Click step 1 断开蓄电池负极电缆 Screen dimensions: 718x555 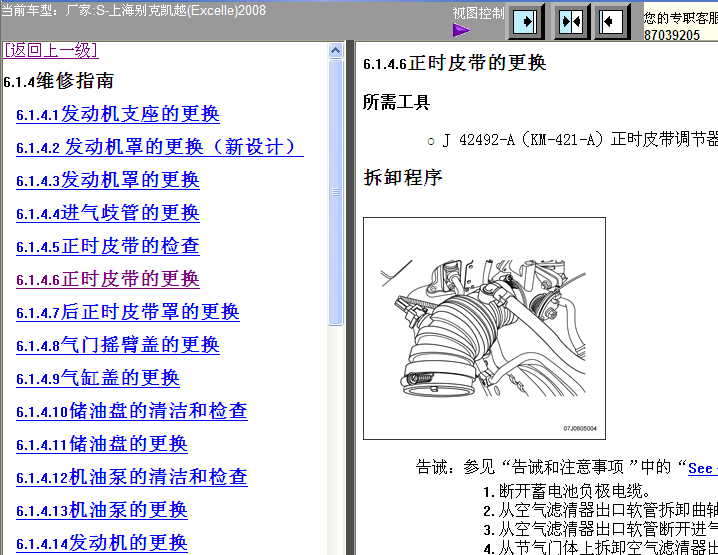point(567,491)
